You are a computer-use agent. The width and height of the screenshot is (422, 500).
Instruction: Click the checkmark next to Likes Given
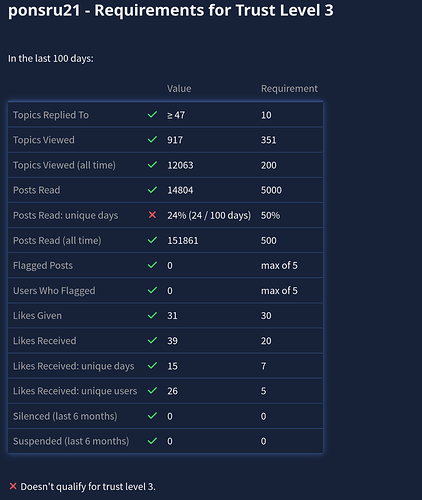[152, 315]
